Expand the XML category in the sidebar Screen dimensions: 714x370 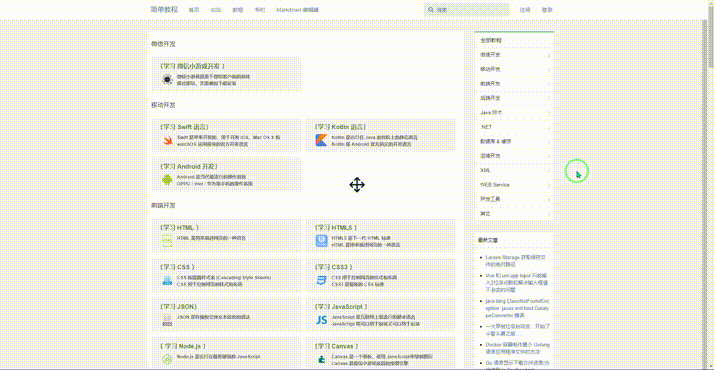pyautogui.click(x=514, y=170)
